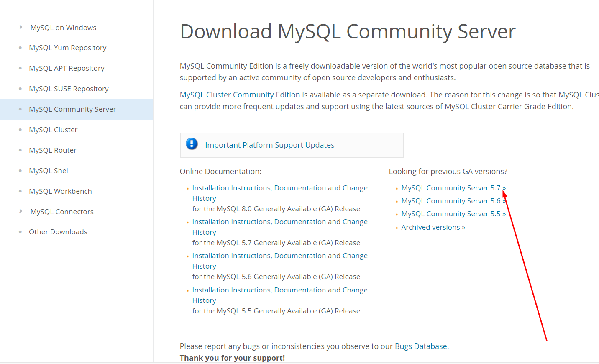Image resolution: width=599 pixels, height=364 pixels.
Task: Select MySQL SUSE Repository in sidebar
Action: (x=69, y=89)
